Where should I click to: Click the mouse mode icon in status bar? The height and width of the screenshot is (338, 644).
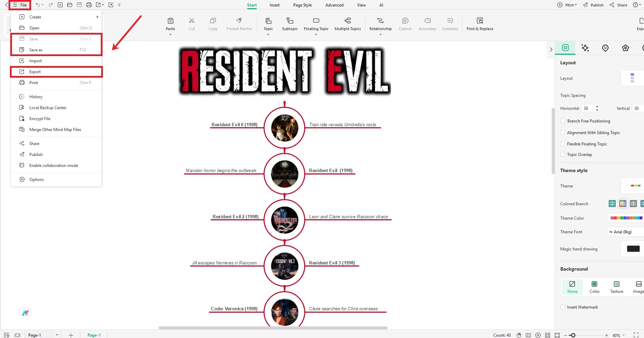click(519, 335)
